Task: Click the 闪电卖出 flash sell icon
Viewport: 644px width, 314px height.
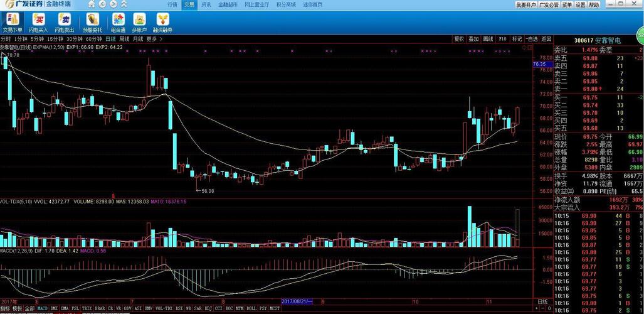Action: [x=64, y=23]
